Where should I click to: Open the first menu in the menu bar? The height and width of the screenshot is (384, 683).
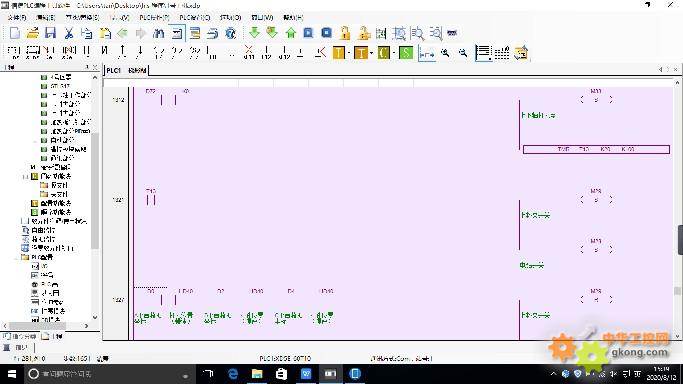pyautogui.click(x=17, y=17)
